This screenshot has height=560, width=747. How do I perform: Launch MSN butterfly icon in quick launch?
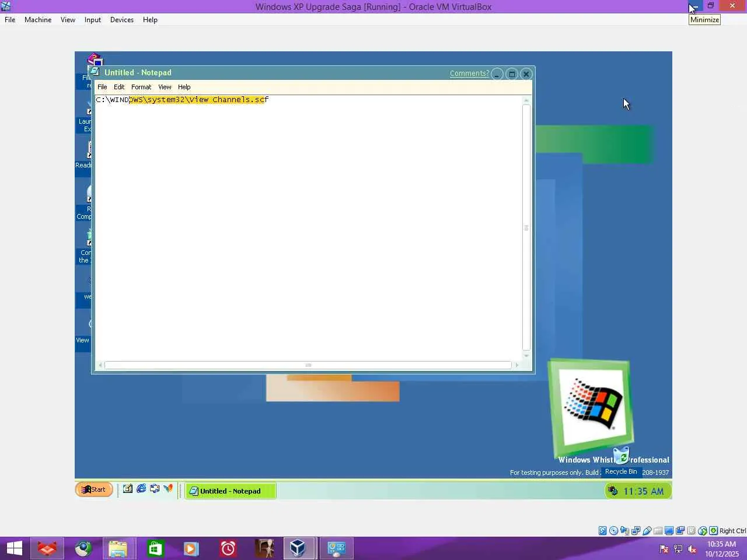click(x=168, y=489)
